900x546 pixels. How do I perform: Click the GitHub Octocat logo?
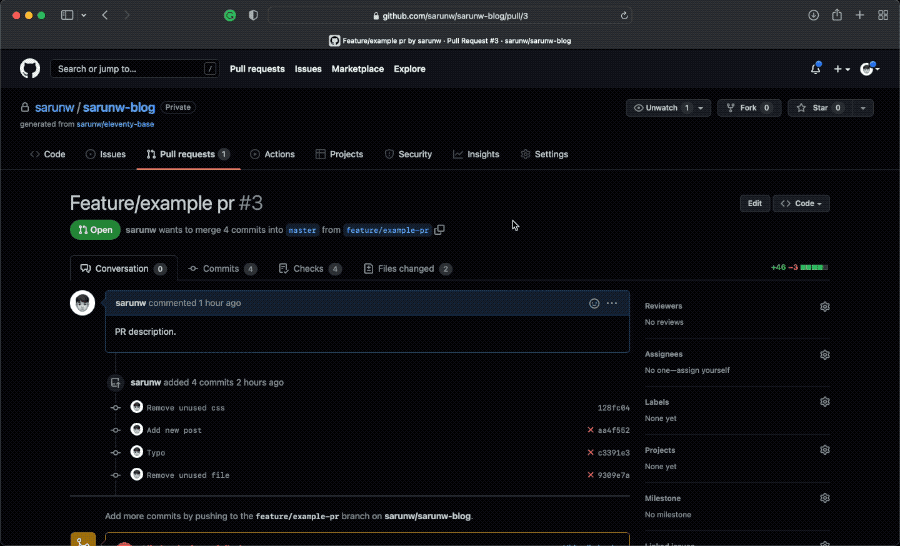point(30,69)
